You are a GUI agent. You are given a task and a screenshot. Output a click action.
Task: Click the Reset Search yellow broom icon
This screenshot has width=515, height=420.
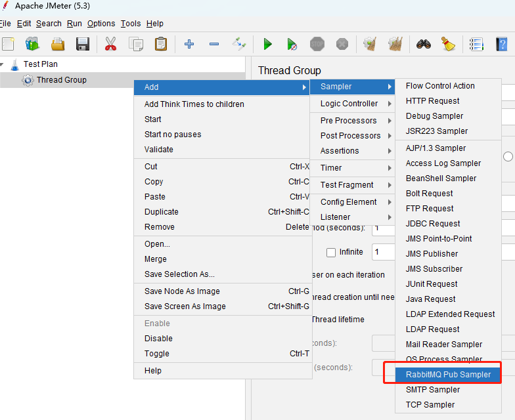448,44
